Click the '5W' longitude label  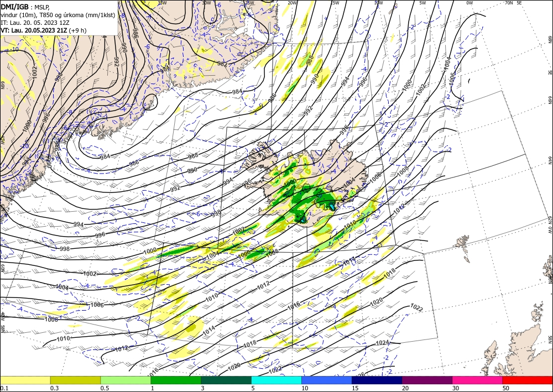[423, 3]
